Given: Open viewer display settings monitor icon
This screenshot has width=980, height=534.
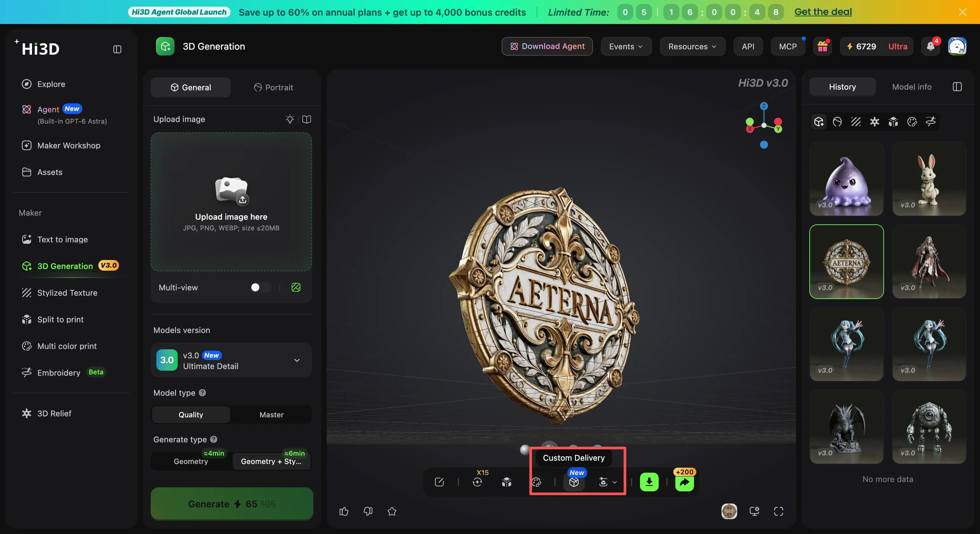Looking at the screenshot, I should 754,512.
